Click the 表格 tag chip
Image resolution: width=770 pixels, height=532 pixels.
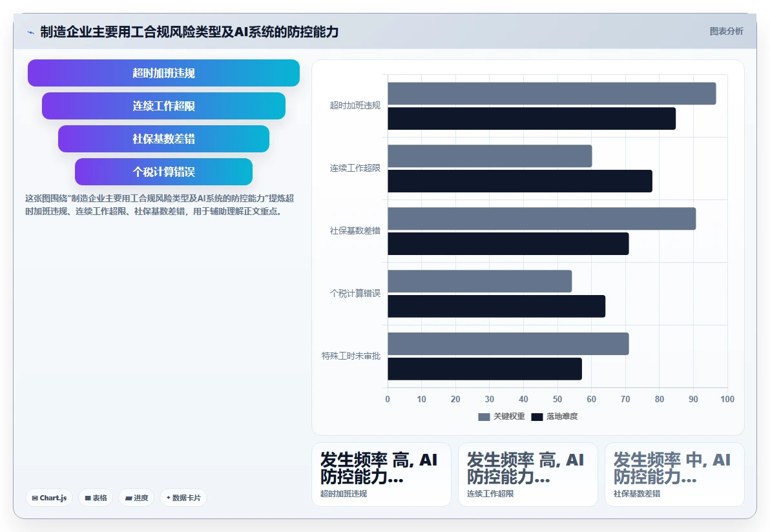(x=96, y=498)
